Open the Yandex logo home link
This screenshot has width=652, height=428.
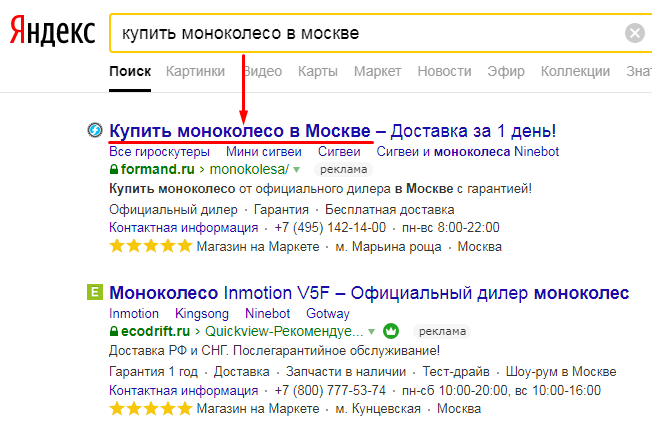[x=52, y=32]
